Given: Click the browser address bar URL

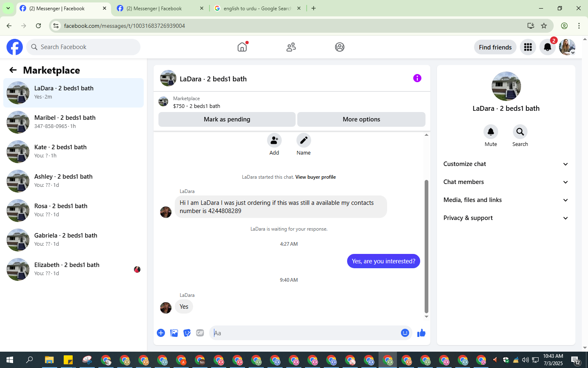Looking at the screenshot, I should tap(125, 26).
